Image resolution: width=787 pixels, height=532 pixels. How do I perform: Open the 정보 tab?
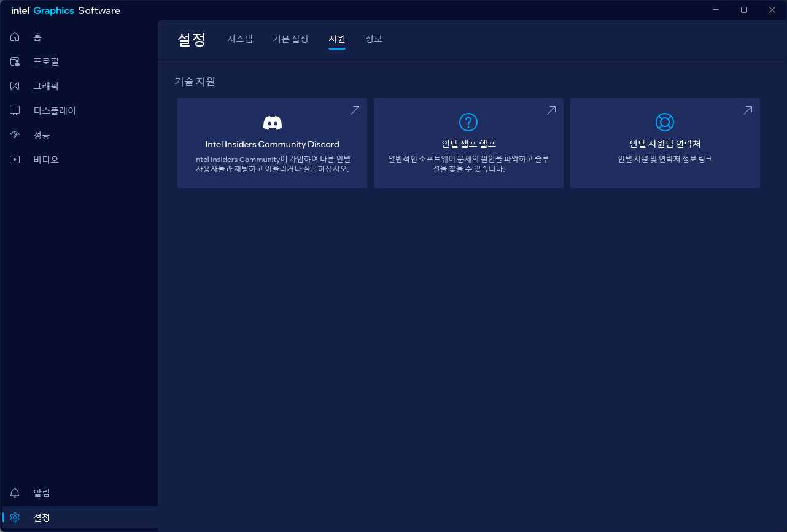[374, 39]
